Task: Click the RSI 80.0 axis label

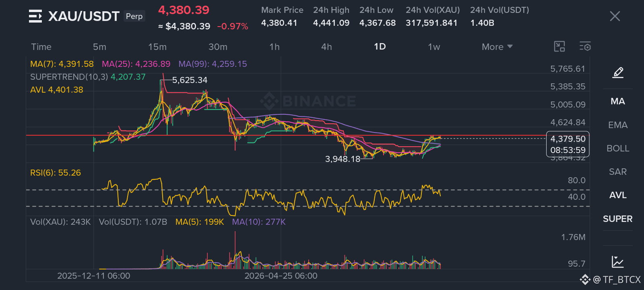Action: [576, 180]
